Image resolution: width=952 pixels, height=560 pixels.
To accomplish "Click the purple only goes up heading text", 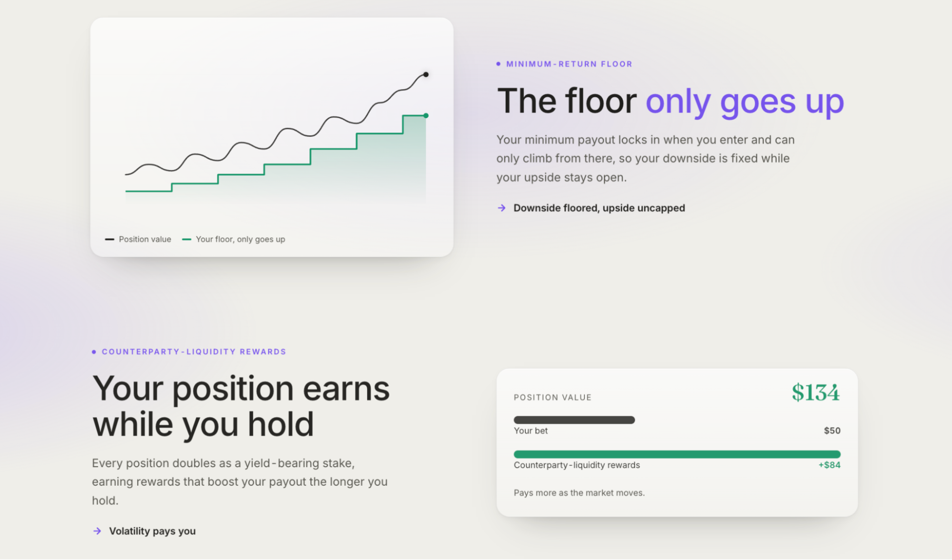I will [745, 102].
